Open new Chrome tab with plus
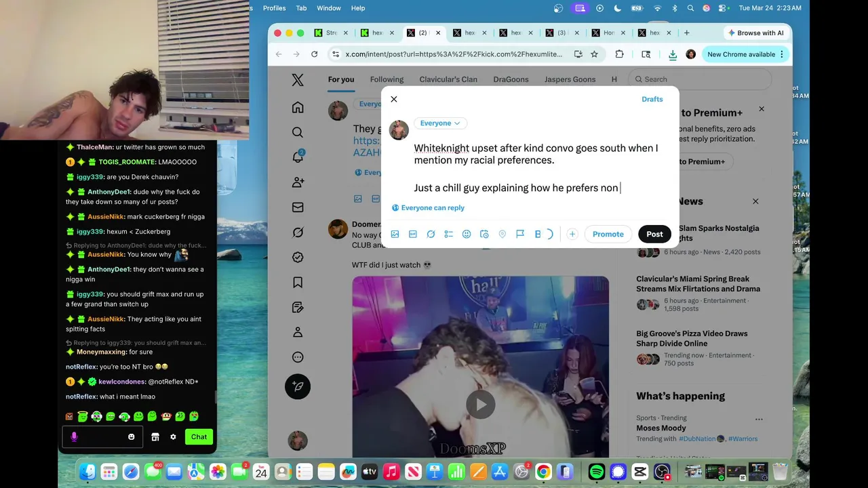Image resolution: width=868 pixels, height=488 pixels. click(x=686, y=33)
